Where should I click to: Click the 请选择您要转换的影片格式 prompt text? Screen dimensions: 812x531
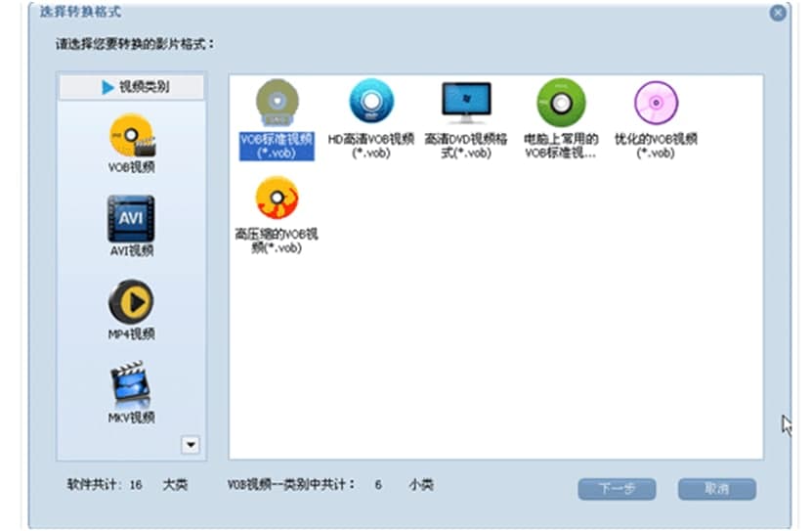pyautogui.click(x=135, y=45)
